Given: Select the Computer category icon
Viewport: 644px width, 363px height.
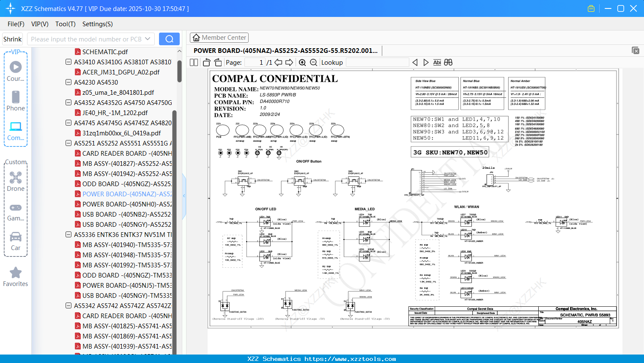Looking at the screenshot, I should click(x=16, y=131).
